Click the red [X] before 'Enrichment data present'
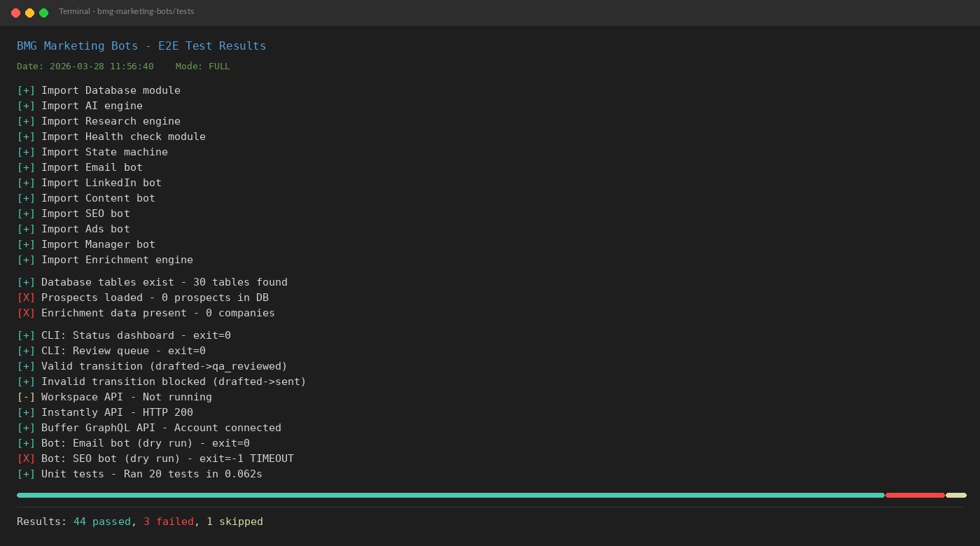 click(x=26, y=313)
